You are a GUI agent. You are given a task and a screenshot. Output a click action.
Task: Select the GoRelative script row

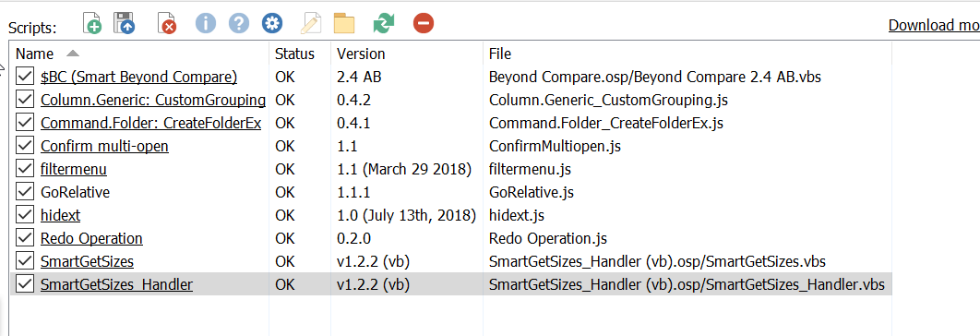tap(451, 192)
